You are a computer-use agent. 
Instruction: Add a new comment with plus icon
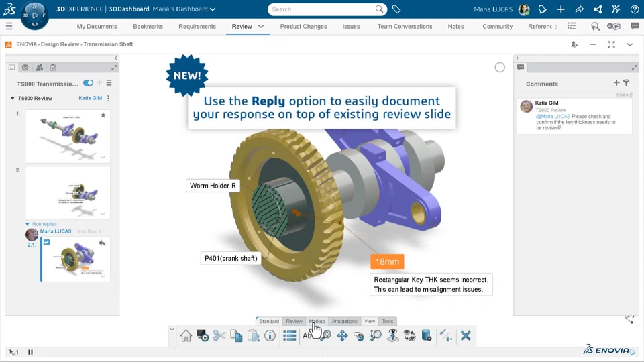[616, 83]
